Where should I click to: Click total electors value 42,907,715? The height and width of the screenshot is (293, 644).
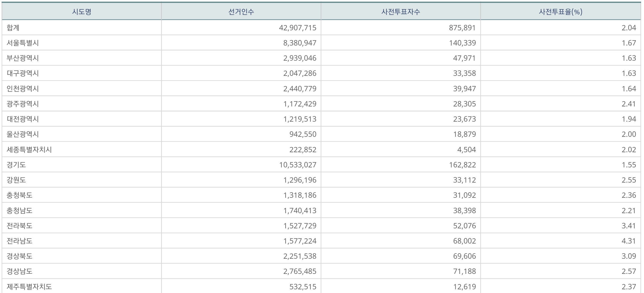[298, 27]
